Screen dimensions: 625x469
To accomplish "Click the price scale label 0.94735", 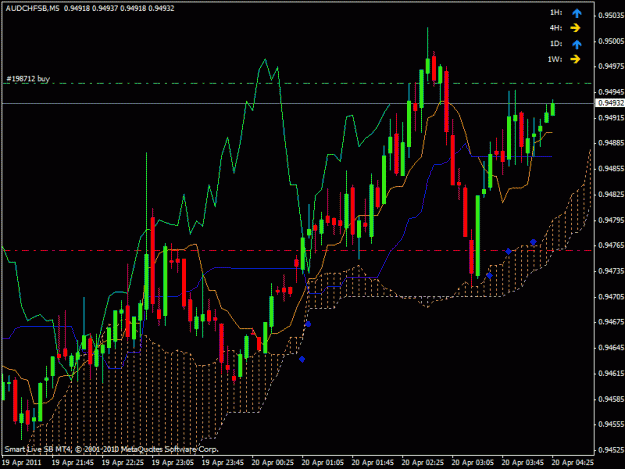I will [x=611, y=271].
